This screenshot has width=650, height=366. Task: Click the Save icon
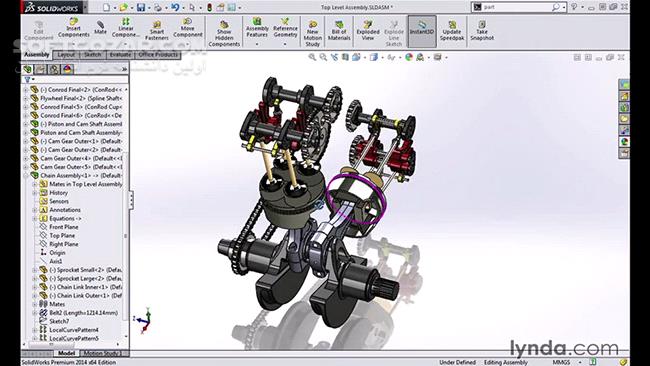pos(141,7)
